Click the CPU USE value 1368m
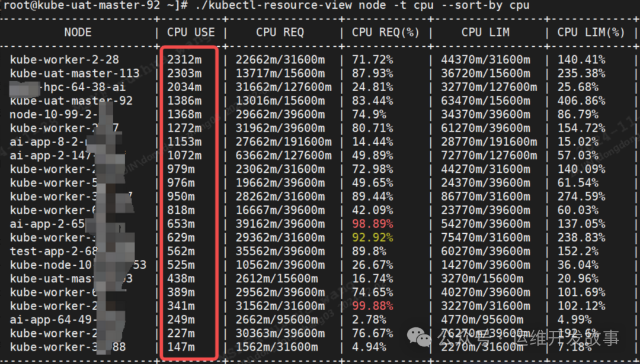 pos(184,115)
